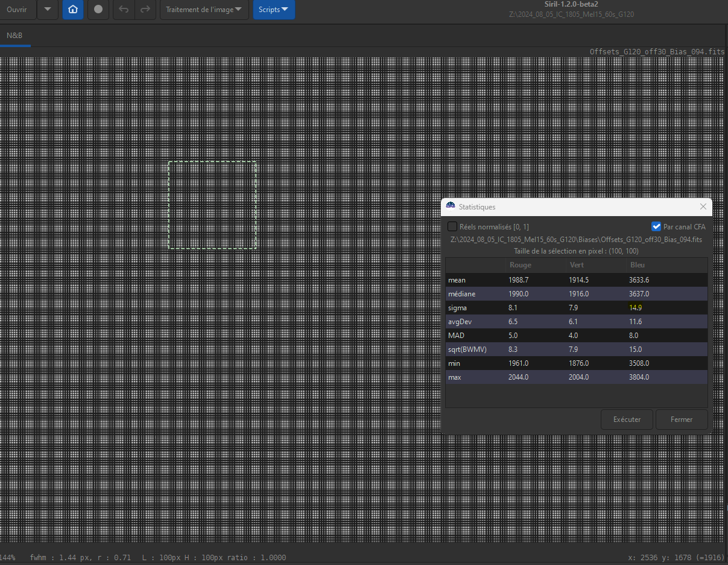
Task: Click the redo arrow icon
Action: tap(145, 10)
